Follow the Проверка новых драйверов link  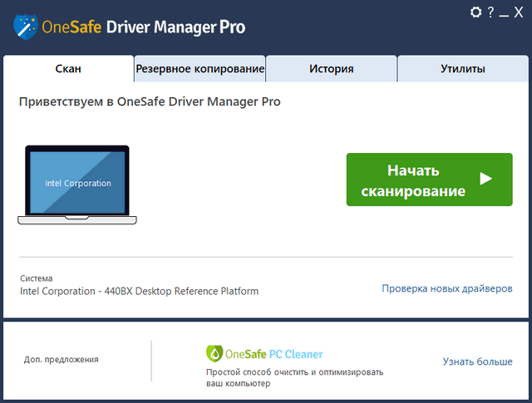click(446, 288)
